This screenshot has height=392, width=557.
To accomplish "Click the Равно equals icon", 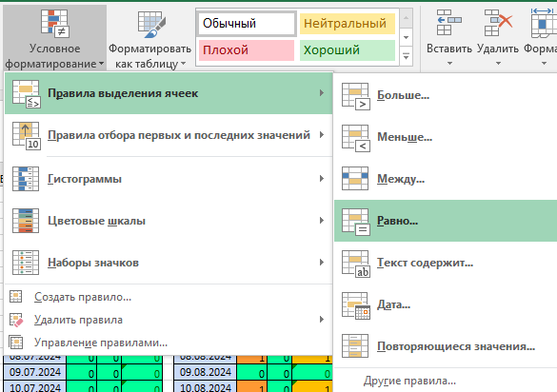I will pos(355,222).
